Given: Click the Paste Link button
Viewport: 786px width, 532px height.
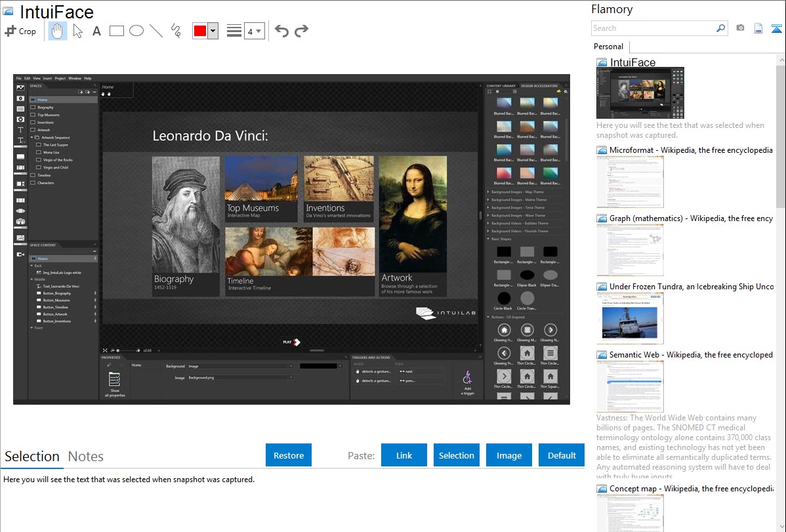Looking at the screenshot, I should point(404,455).
